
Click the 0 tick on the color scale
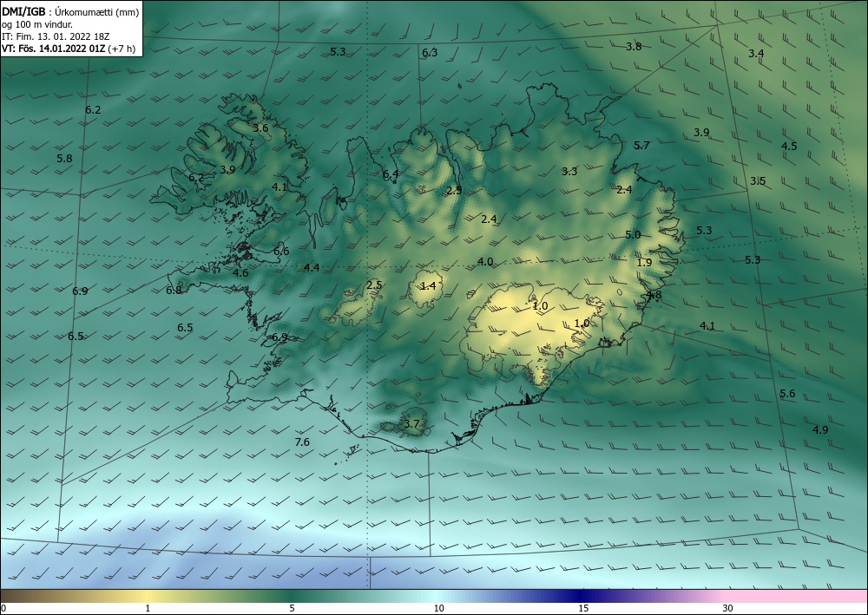point(3,608)
